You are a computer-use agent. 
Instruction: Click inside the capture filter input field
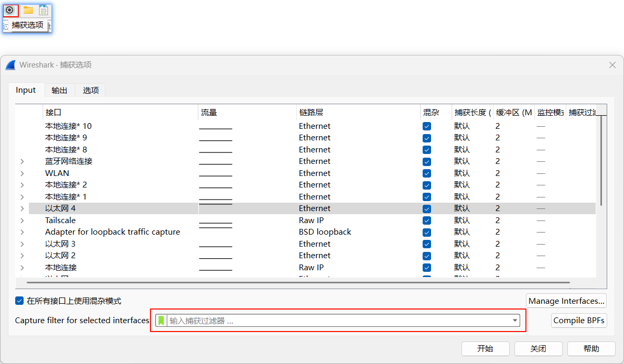336,321
